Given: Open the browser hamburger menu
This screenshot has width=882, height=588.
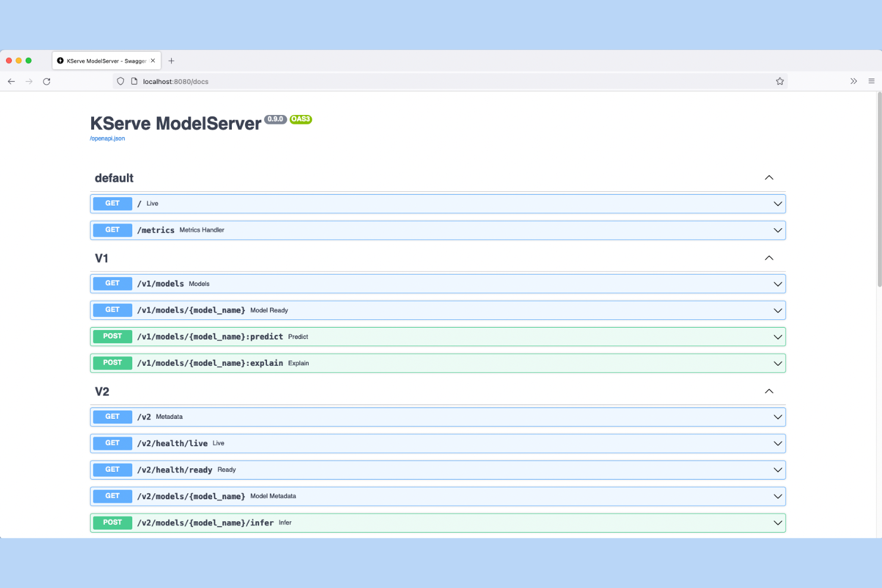Looking at the screenshot, I should (871, 82).
